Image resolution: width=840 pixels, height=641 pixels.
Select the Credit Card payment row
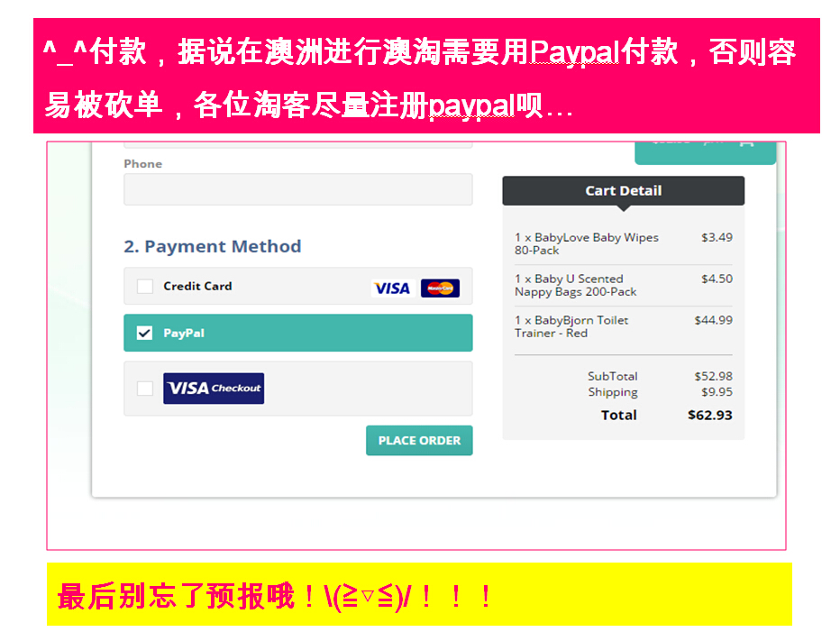[x=297, y=286]
